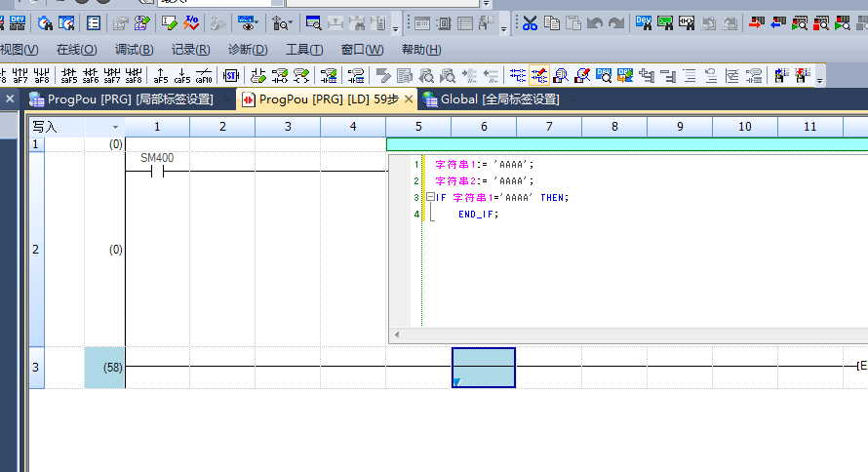Collapse the IF block in ST editor
The height and width of the screenshot is (472, 868).
point(430,197)
